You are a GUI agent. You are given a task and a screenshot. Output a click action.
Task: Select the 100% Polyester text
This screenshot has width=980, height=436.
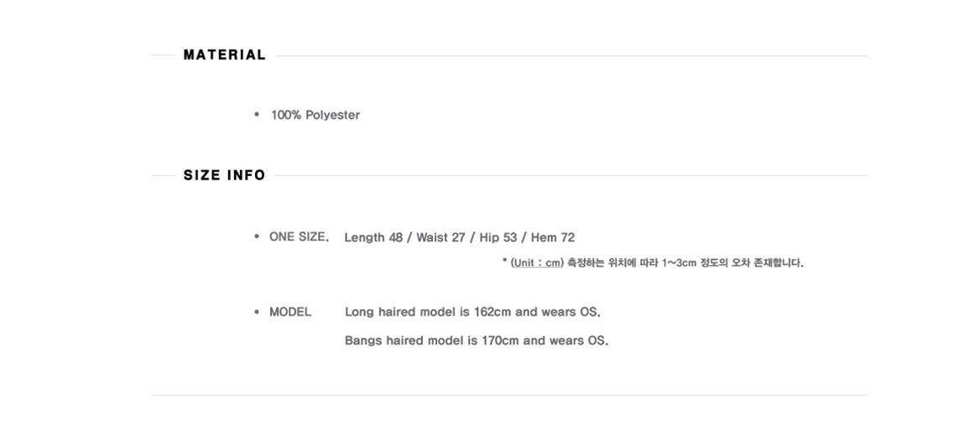coord(315,115)
